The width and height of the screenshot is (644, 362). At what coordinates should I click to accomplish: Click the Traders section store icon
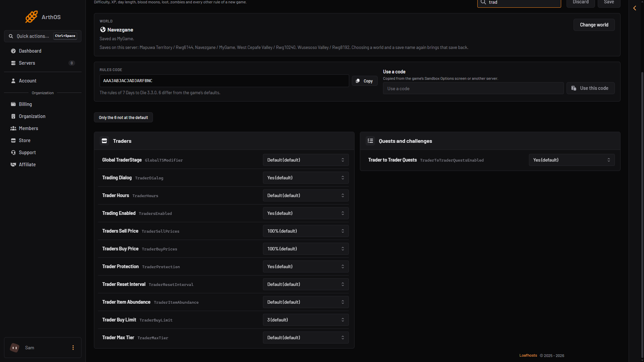[x=104, y=141]
